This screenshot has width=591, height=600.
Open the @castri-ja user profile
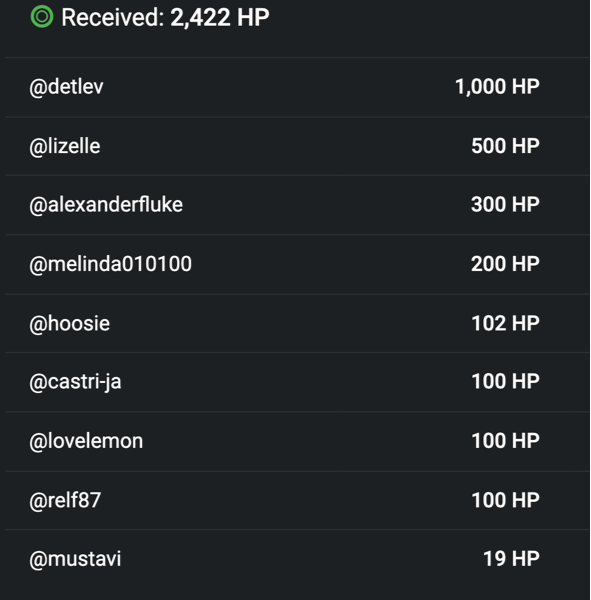[x=75, y=382]
